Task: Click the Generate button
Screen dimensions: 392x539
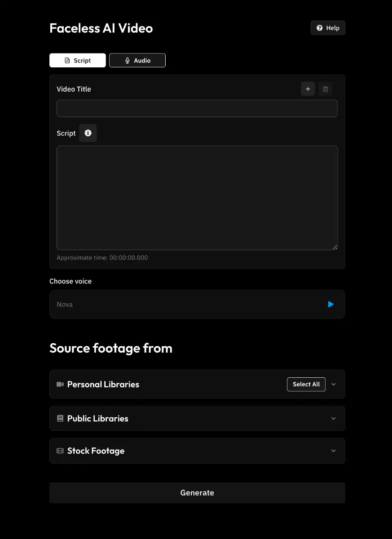Action: click(197, 493)
